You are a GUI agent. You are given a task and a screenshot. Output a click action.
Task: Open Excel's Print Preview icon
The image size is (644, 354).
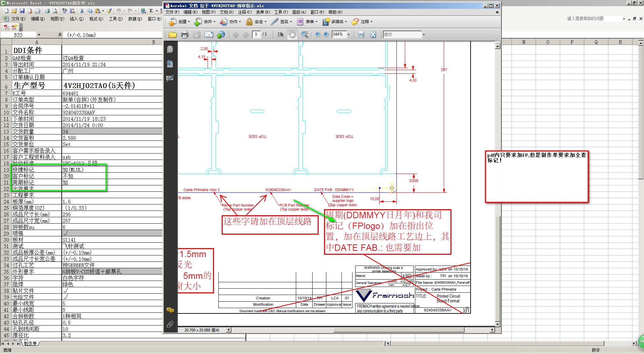pos(55,11)
